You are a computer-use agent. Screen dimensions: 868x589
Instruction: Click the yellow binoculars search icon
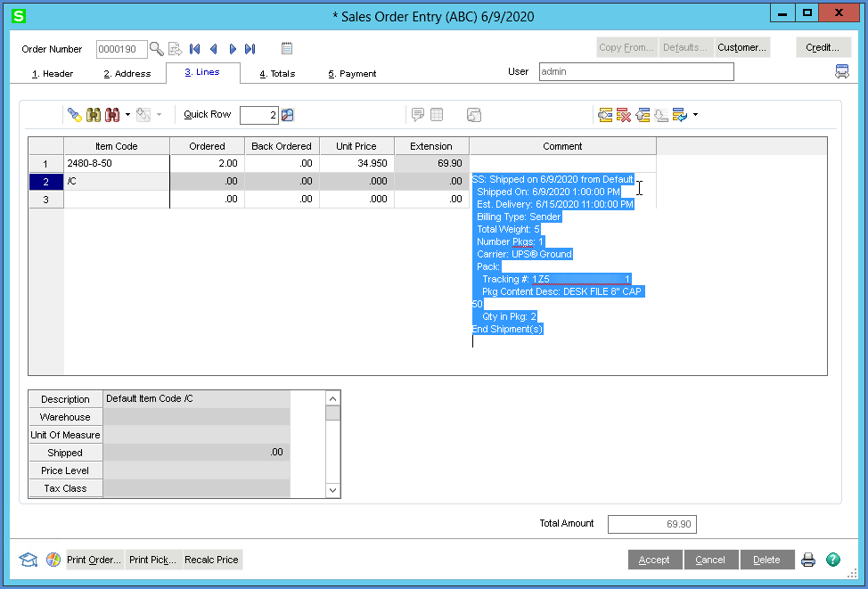tap(94, 115)
